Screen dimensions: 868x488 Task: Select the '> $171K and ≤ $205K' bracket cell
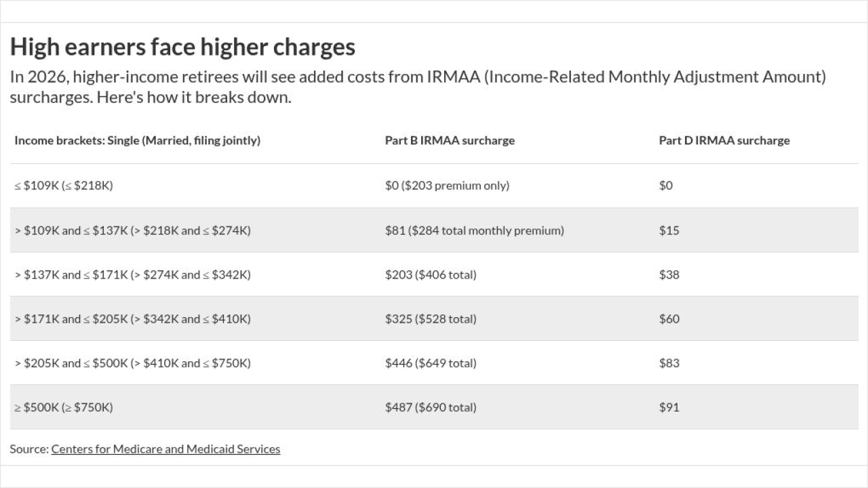(132, 319)
